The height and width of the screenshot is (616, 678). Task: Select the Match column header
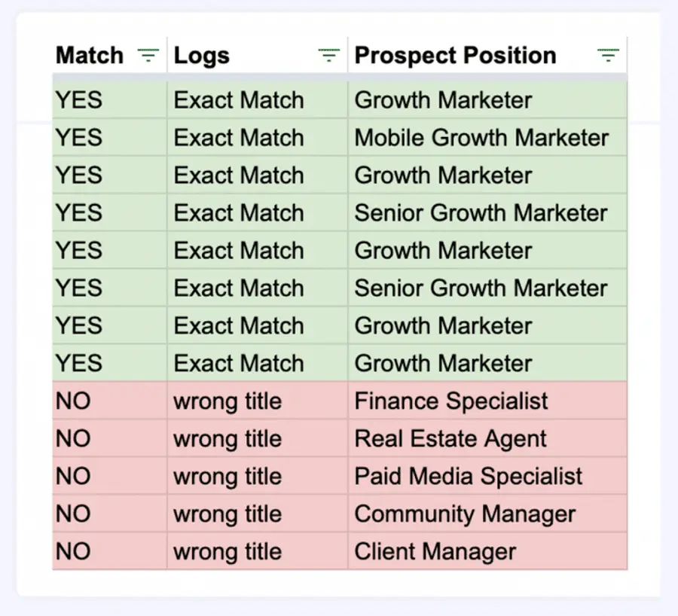(x=110, y=55)
